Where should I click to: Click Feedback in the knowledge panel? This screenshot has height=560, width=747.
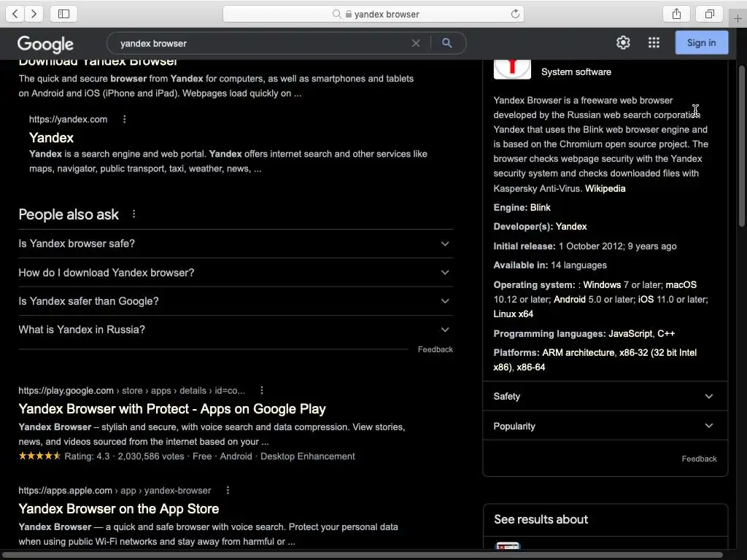tap(699, 459)
